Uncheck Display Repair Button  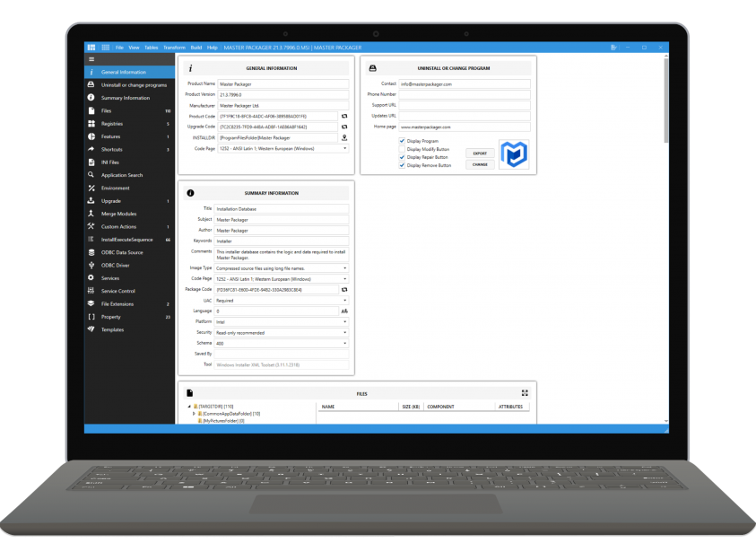point(402,158)
